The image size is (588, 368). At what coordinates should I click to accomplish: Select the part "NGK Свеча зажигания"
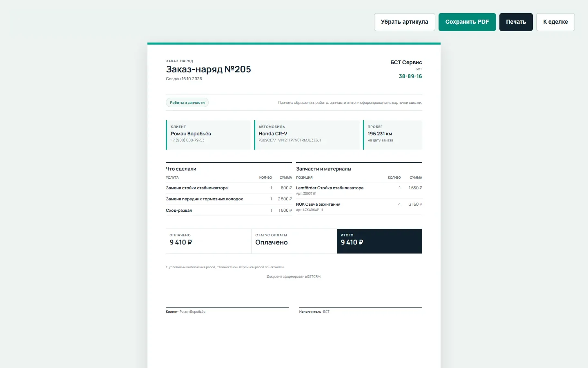click(318, 204)
